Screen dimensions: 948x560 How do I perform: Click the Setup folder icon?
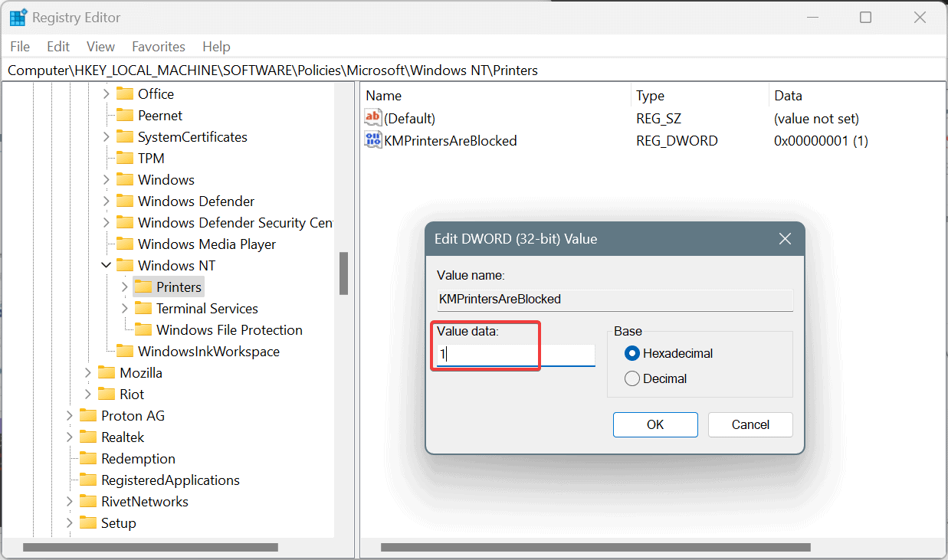click(x=88, y=522)
